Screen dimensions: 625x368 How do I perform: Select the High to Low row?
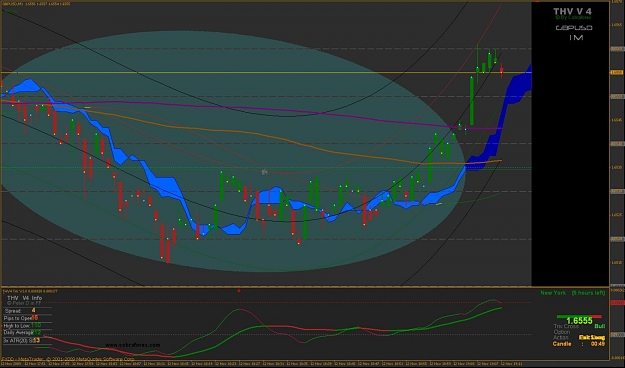coord(27,326)
